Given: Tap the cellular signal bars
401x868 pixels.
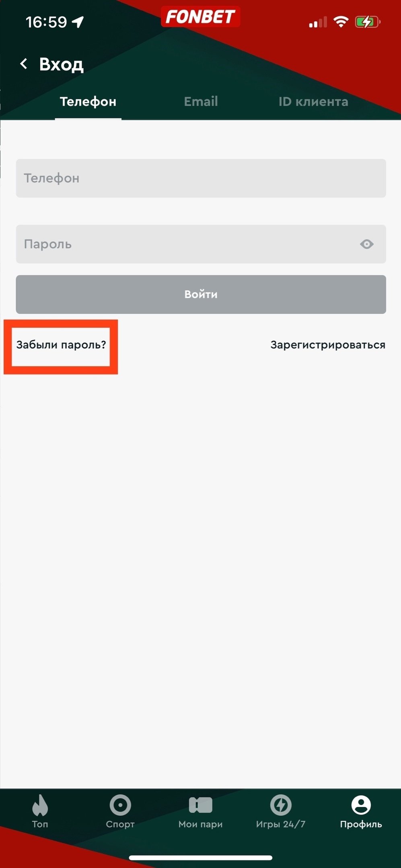Looking at the screenshot, I should [x=318, y=22].
